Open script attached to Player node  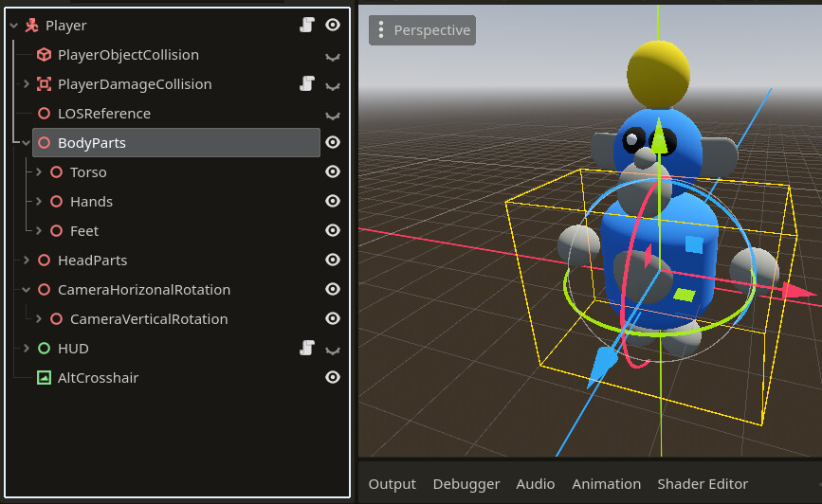coord(306,26)
